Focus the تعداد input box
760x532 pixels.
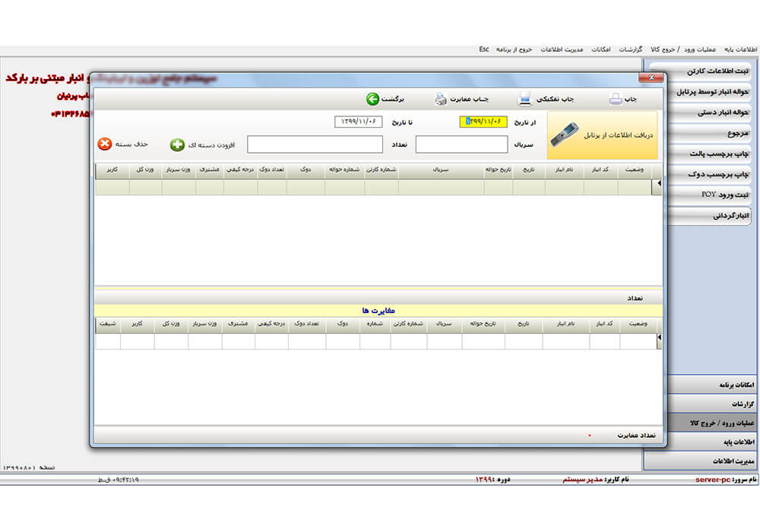(315, 144)
